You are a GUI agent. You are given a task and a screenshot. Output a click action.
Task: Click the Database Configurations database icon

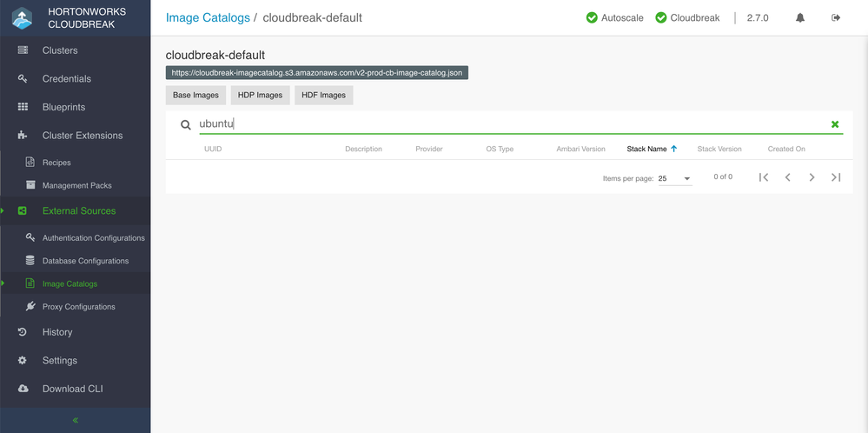30,260
